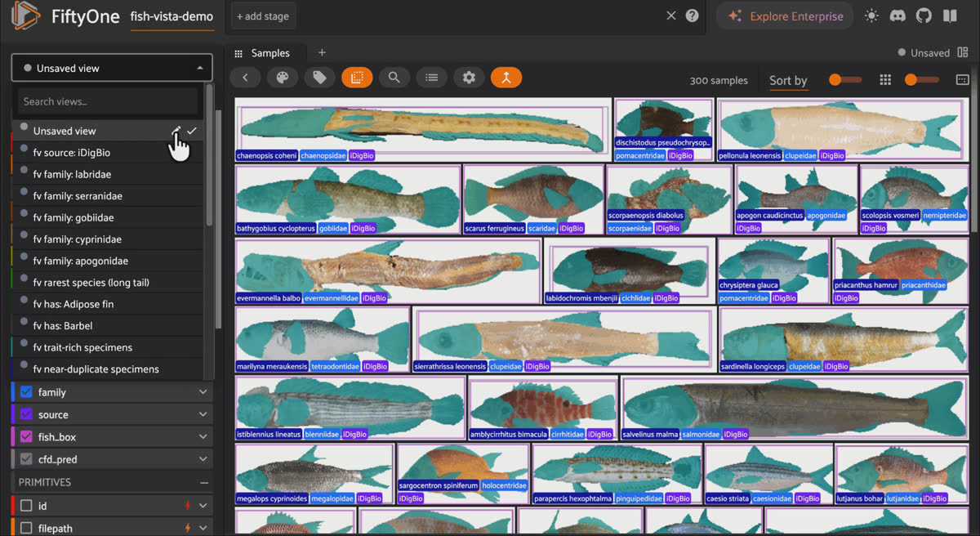980x536 pixels.
Task: Open the tag samples or labels tool
Action: (320, 78)
